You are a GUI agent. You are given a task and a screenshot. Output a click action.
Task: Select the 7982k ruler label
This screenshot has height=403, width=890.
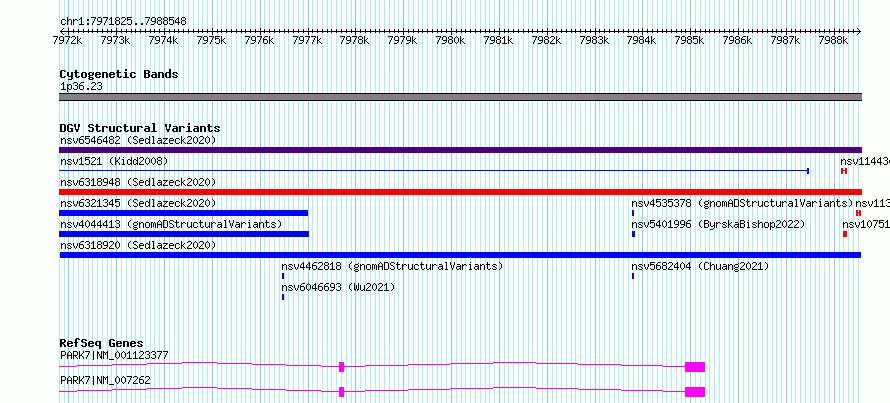546,40
